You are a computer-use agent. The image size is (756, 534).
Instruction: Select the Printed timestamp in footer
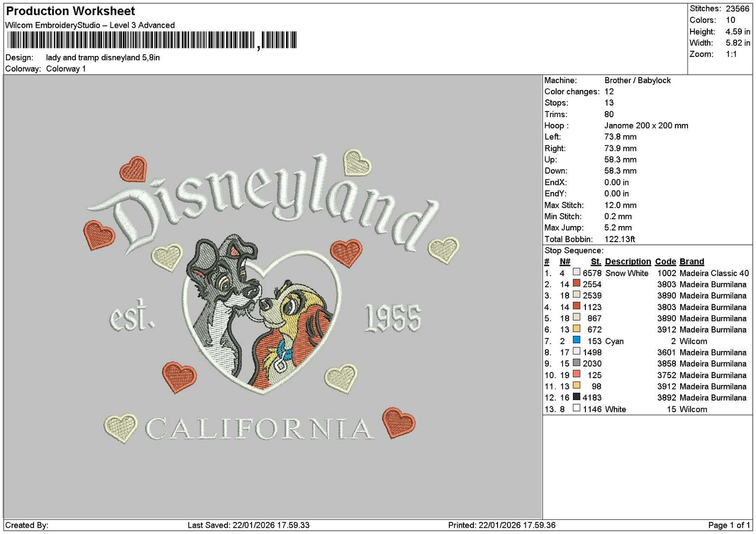tap(502, 525)
